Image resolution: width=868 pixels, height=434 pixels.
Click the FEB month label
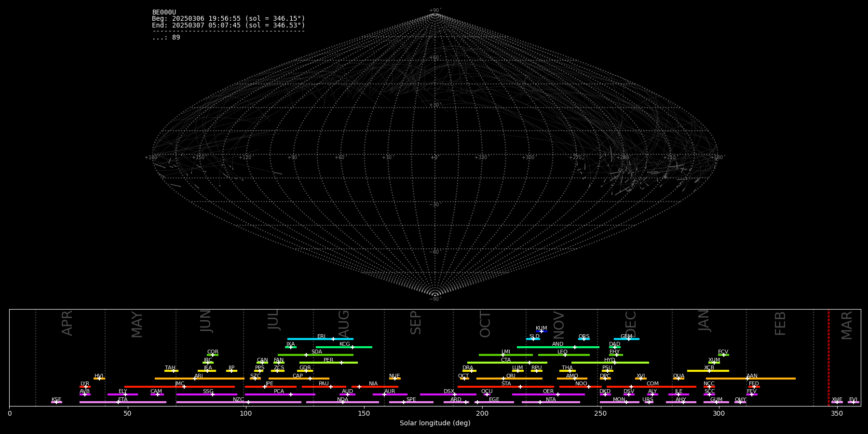pyautogui.click(x=780, y=323)
